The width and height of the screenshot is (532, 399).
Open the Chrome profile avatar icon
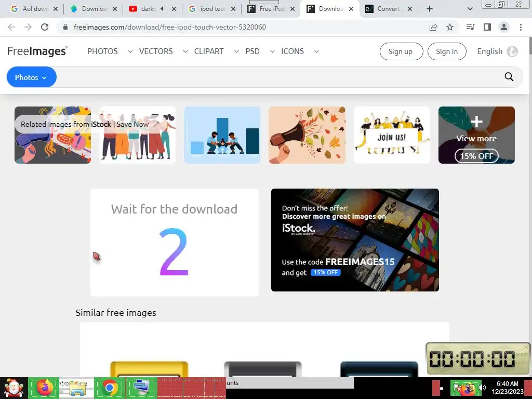pos(504,27)
